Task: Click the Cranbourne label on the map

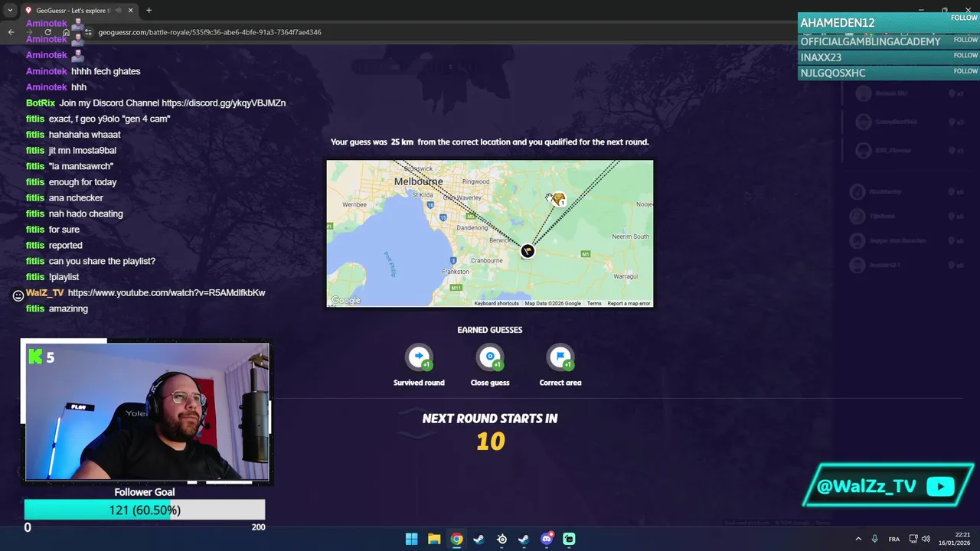Action: [x=487, y=260]
